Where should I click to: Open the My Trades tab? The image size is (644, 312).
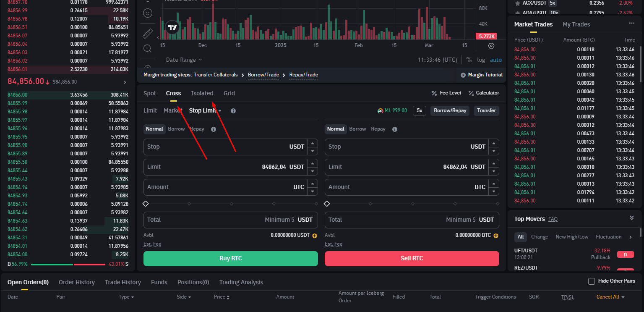click(x=576, y=24)
